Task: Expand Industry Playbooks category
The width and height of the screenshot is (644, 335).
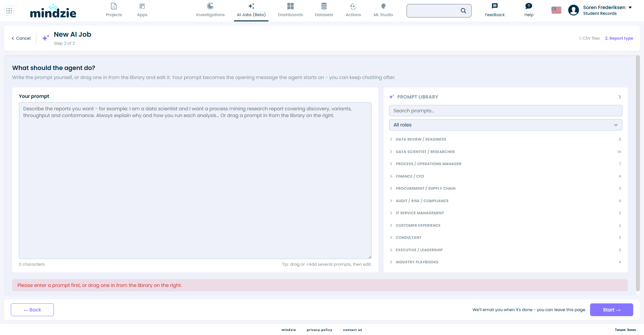Action: (x=506, y=262)
